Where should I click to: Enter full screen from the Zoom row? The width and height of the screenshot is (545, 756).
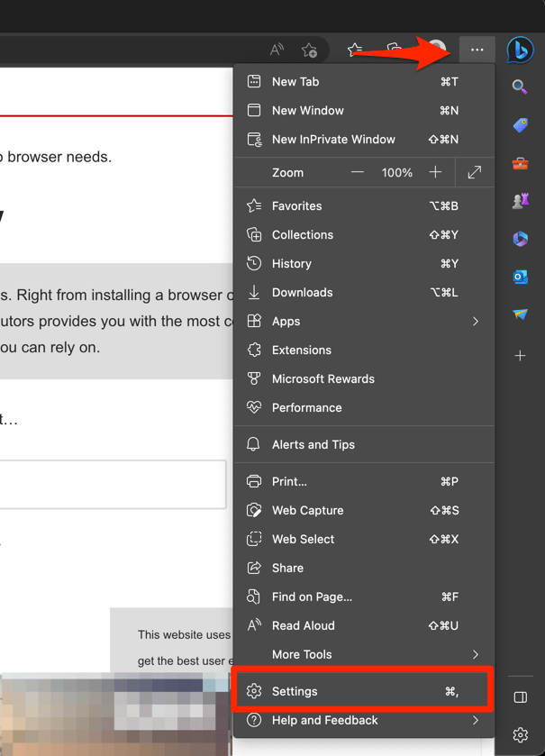coord(475,172)
